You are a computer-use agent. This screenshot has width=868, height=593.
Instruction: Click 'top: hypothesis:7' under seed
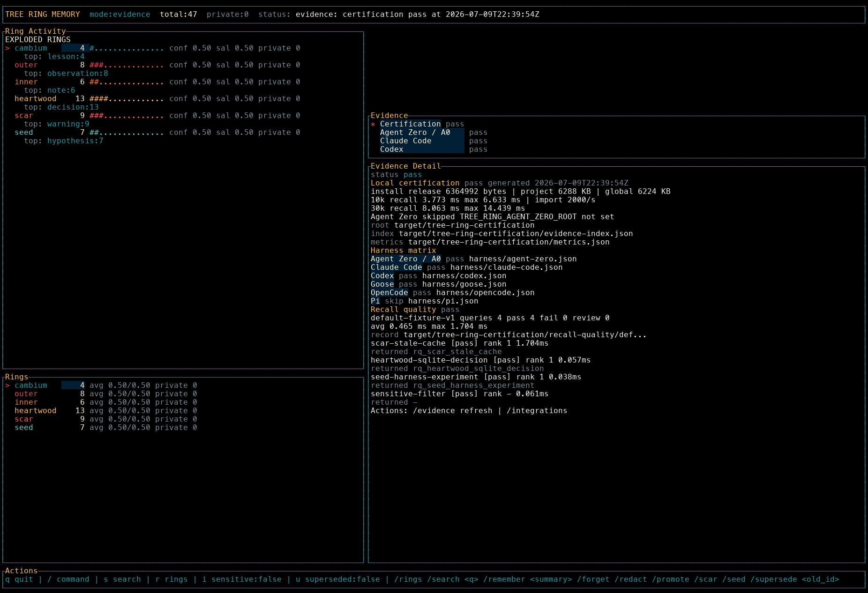64,141
